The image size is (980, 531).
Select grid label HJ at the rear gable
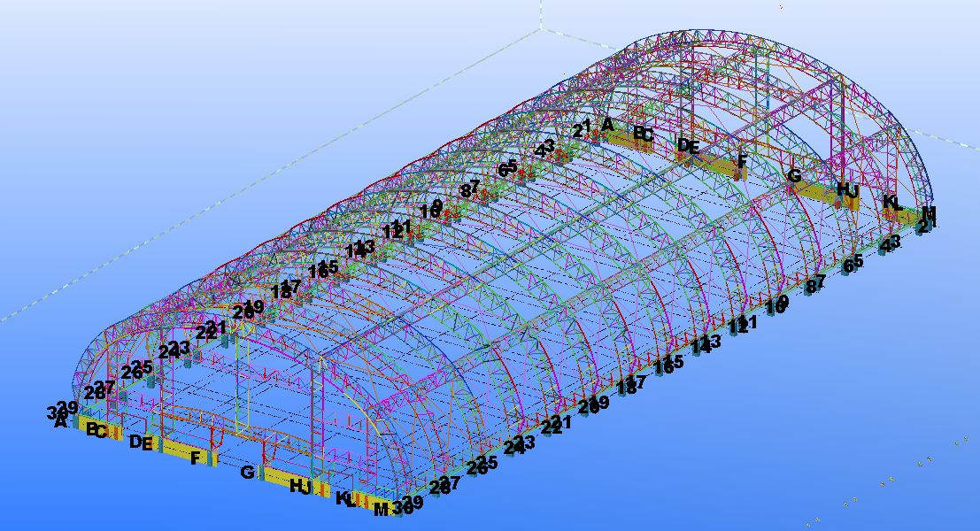847,189
